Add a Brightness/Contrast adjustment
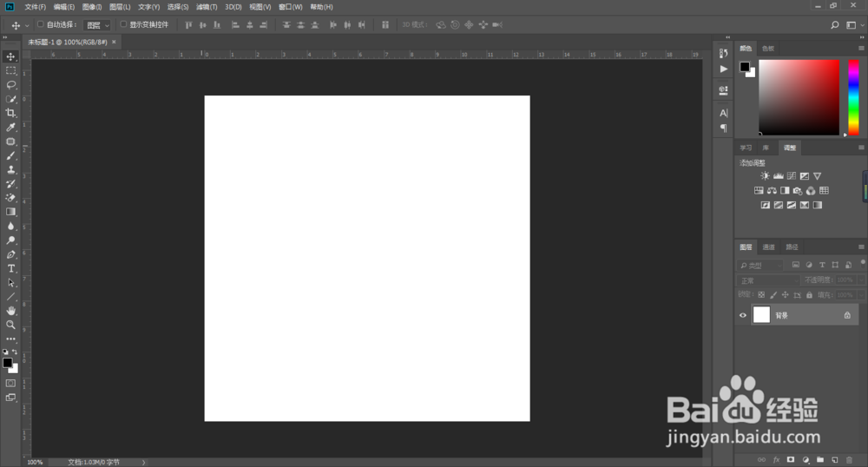Screen dimensions: 868x467 coord(765,176)
